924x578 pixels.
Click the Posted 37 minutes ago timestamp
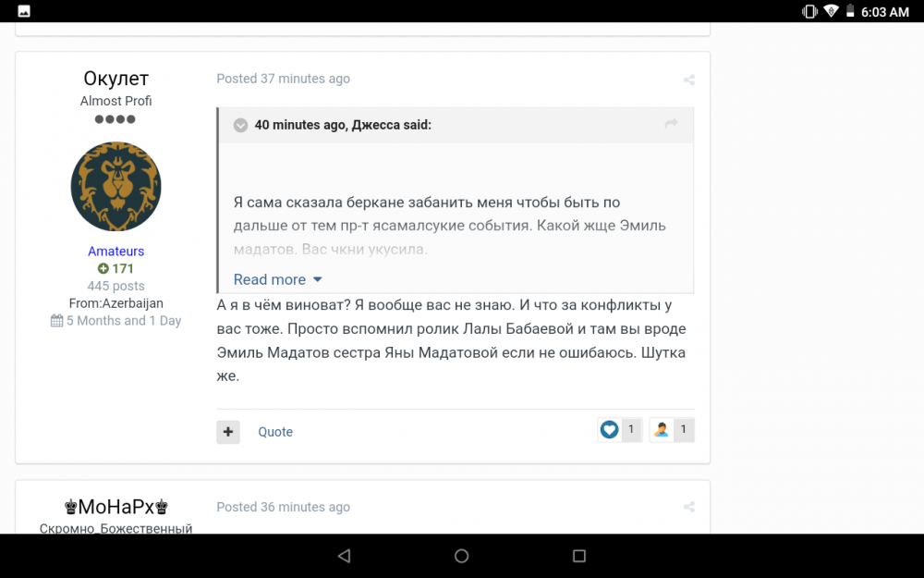pos(283,79)
